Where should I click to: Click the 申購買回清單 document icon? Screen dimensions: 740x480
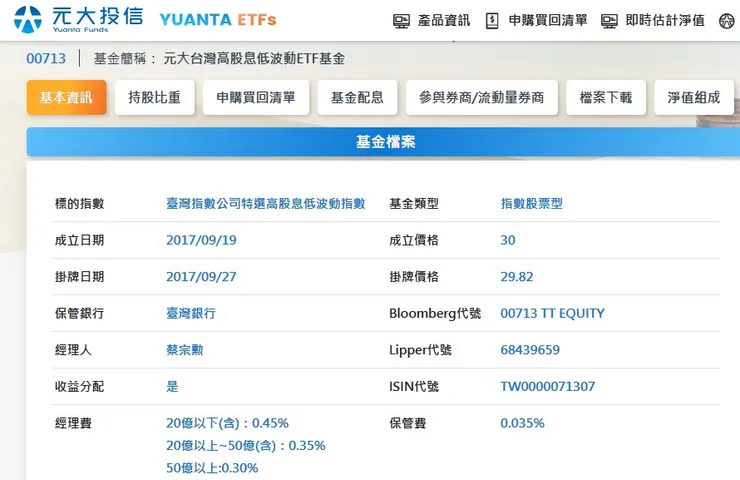coord(492,21)
